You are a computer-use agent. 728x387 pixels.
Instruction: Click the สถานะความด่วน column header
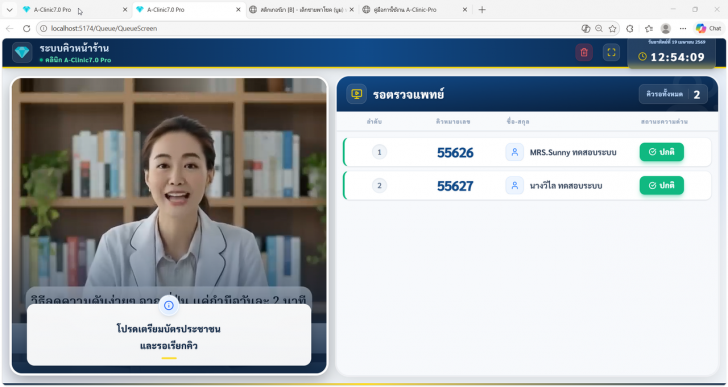664,122
